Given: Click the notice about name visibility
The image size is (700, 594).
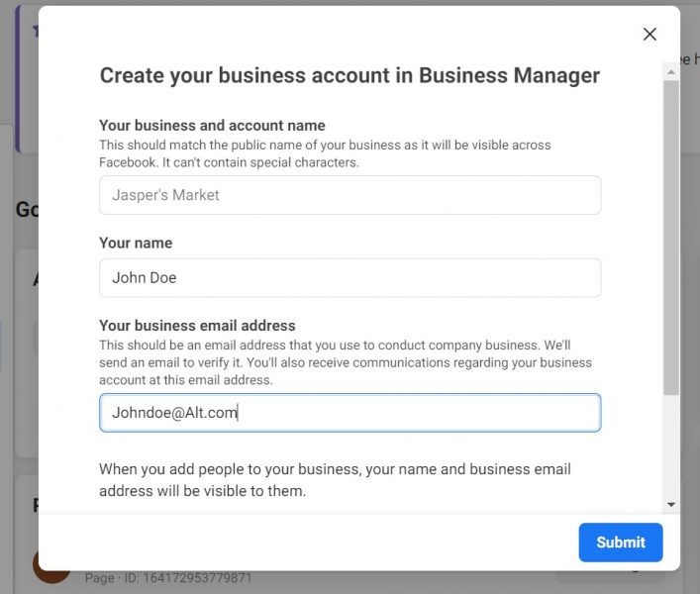Looking at the screenshot, I should (x=335, y=479).
